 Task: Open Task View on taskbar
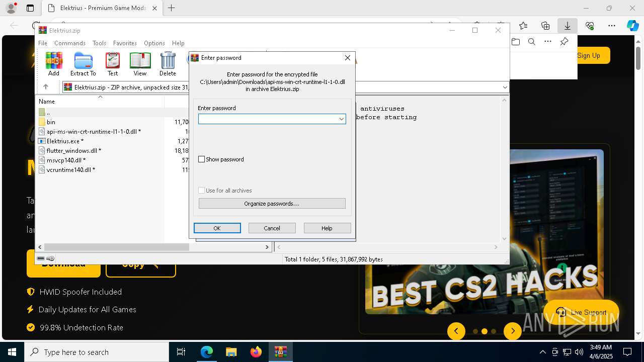point(181,352)
